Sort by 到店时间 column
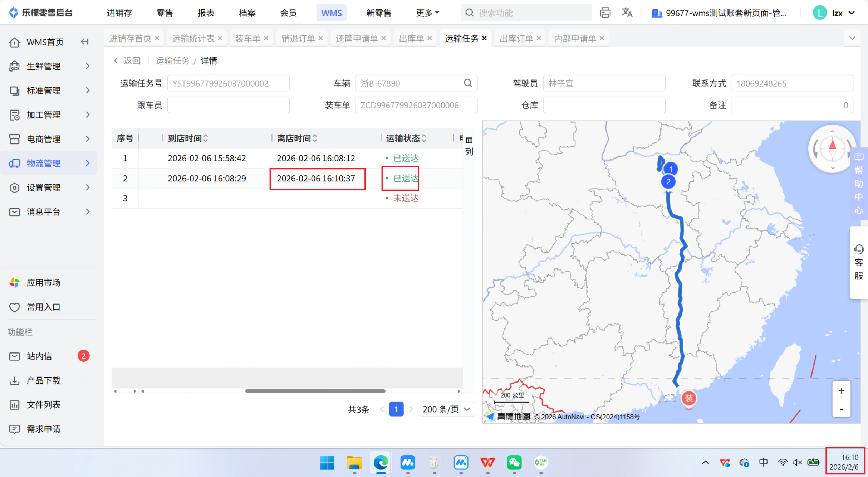The width and height of the screenshot is (868, 477). pyautogui.click(x=188, y=138)
